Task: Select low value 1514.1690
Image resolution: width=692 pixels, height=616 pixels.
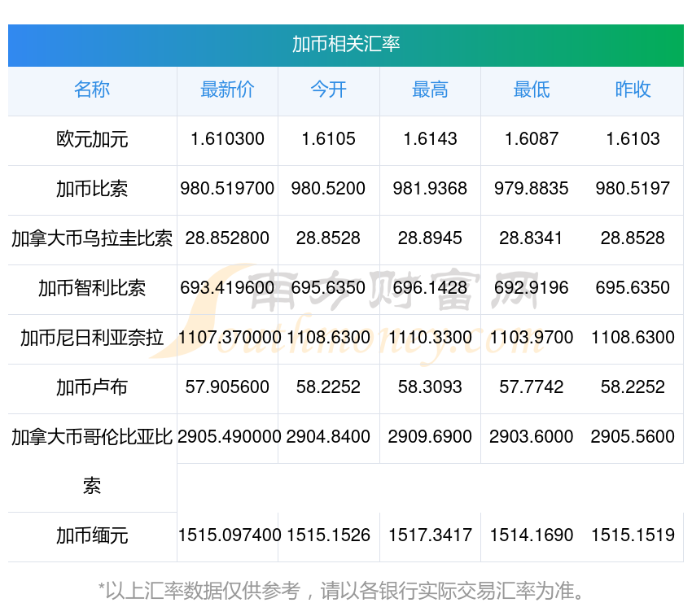Action: point(532,535)
